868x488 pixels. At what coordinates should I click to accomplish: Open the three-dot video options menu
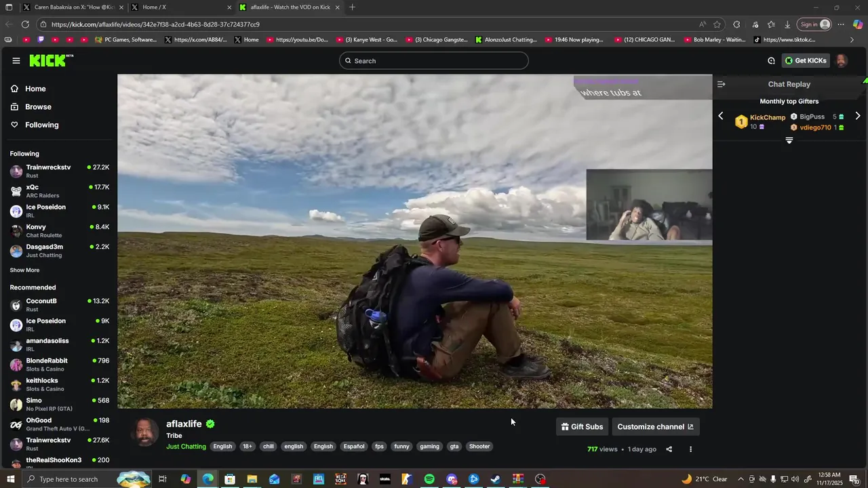690,449
